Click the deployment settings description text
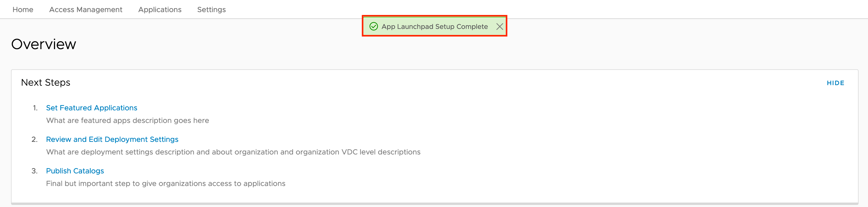868x207 pixels. pyautogui.click(x=233, y=152)
